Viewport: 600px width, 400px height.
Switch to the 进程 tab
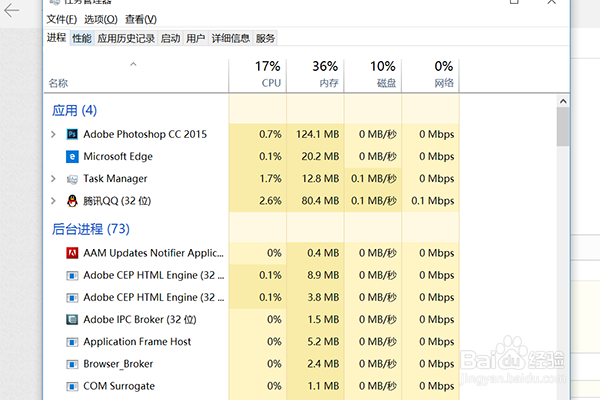(x=56, y=38)
